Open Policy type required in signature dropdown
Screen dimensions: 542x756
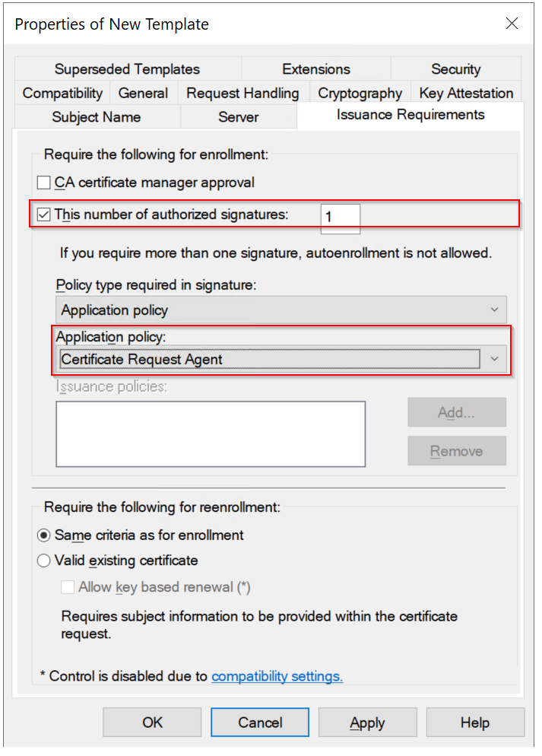point(281,310)
